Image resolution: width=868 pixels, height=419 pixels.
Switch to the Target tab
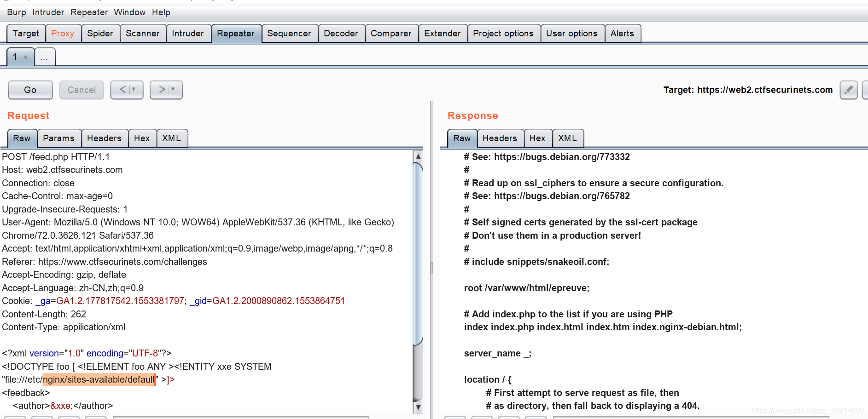point(26,34)
